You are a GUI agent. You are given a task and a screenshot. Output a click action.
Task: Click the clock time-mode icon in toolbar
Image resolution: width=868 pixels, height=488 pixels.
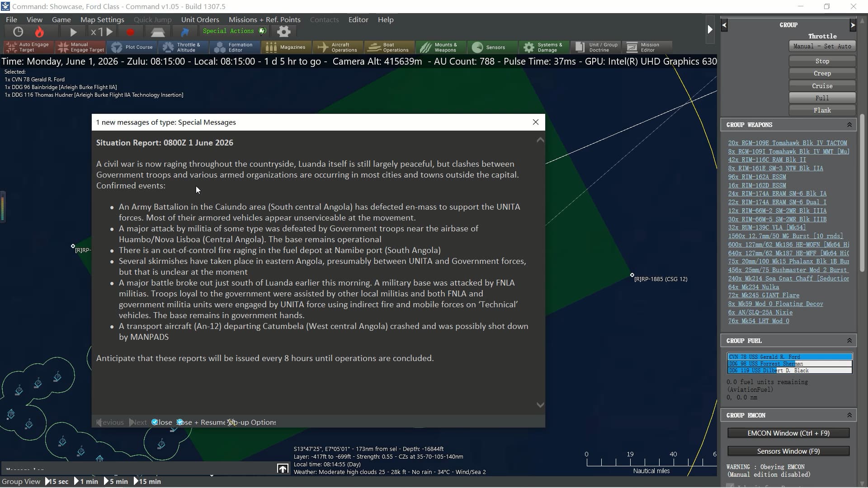[18, 32]
